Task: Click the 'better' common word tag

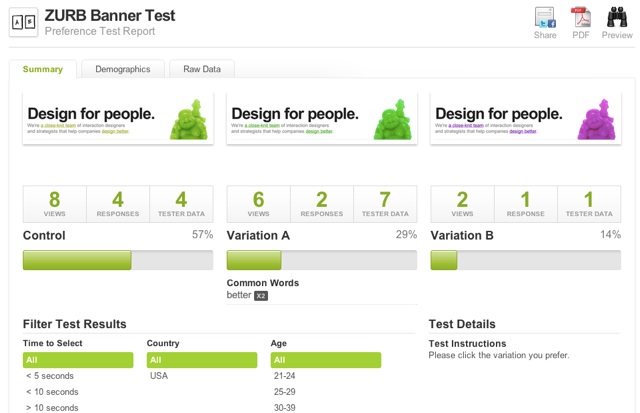Action: (239, 295)
